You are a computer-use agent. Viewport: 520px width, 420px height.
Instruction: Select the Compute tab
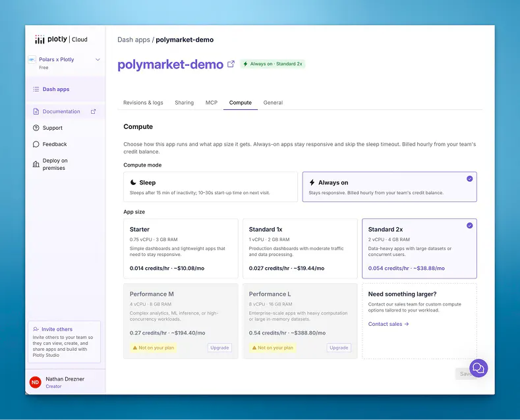(241, 103)
